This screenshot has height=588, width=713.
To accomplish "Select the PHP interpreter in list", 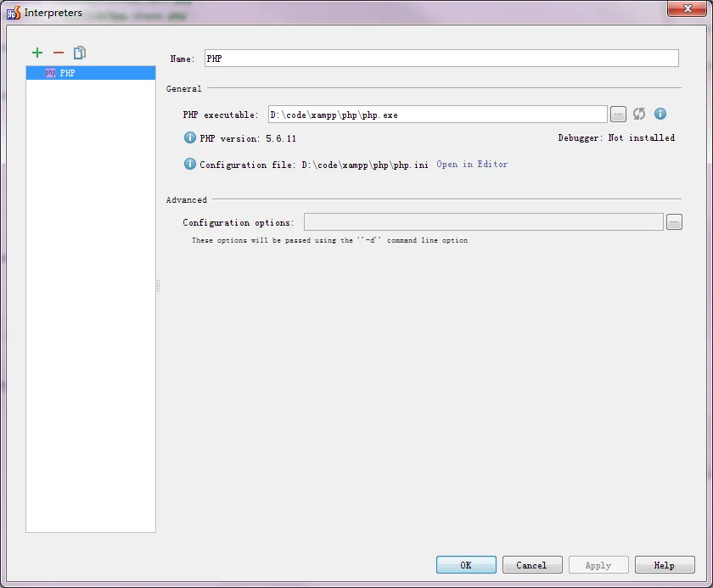I will pos(91,73).
